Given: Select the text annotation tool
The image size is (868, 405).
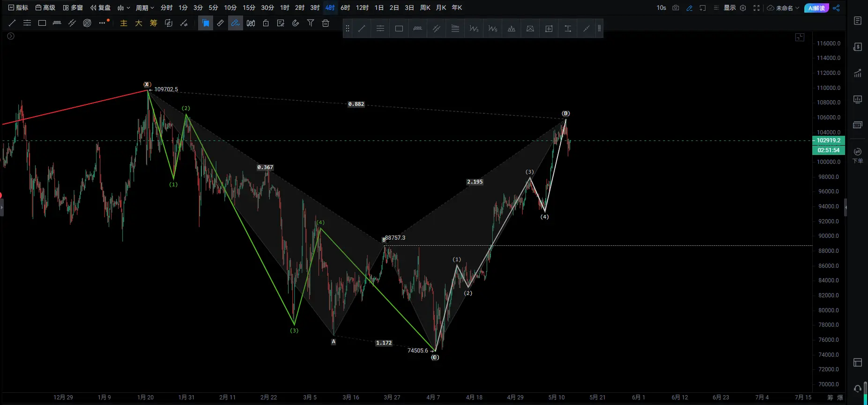Looking at the screenshot, I should [x=568, y=29].
